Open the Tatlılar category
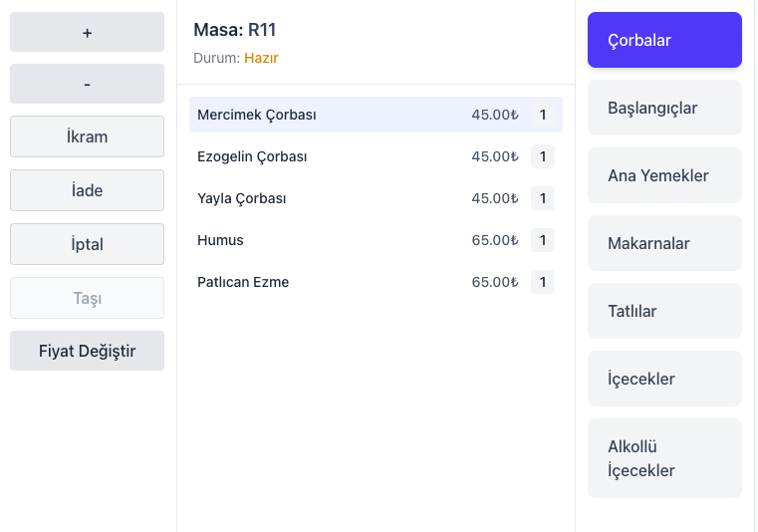The image size is (758, 532). [x=664, y=311]
